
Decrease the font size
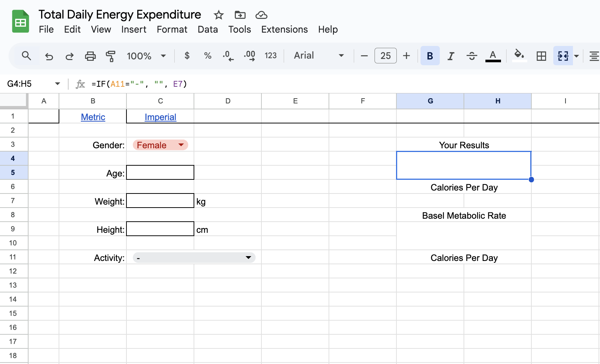pos(364,56)
